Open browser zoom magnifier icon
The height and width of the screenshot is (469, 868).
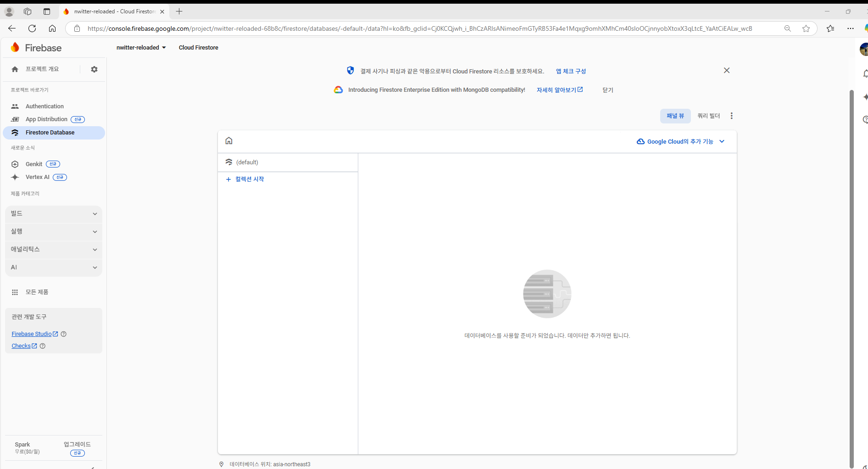pos(788,28)
